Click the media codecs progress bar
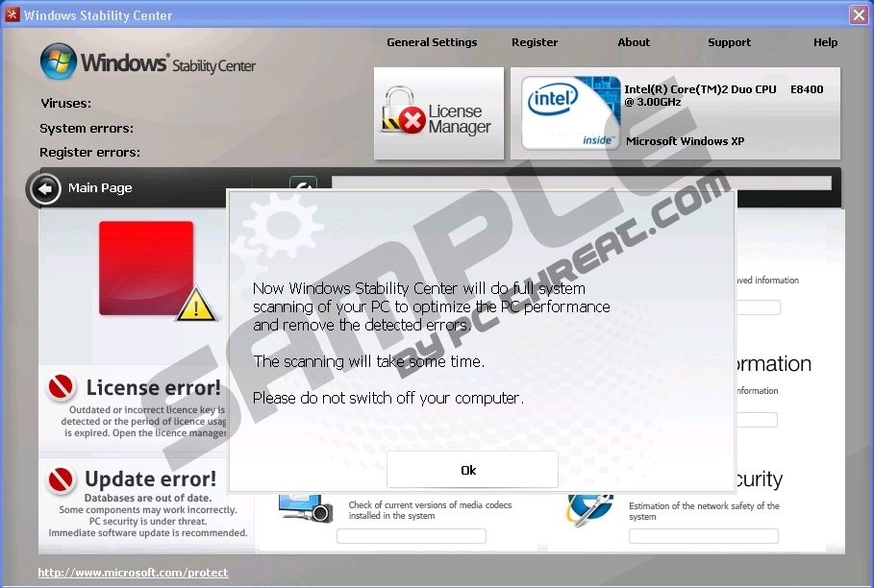 [x=412, y=536]
